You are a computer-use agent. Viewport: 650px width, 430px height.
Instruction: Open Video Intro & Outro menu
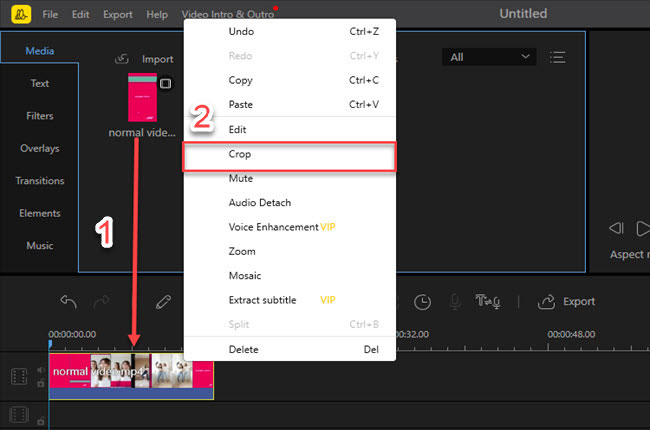point(228,15)
